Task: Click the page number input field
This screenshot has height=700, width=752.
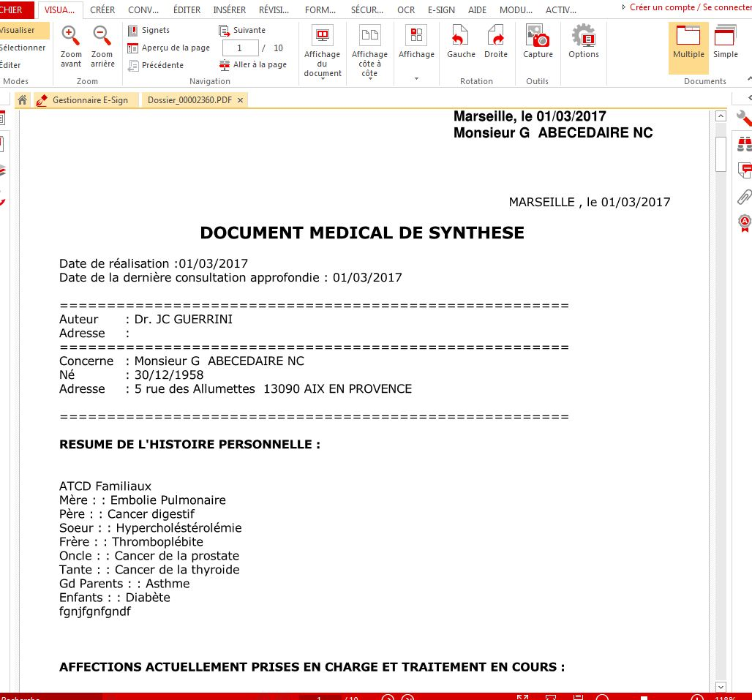Action: [240, 48]
